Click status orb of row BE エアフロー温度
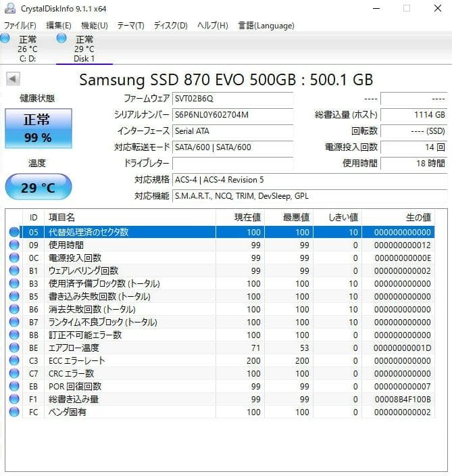The width and height of the screenshot is (452, 476). tap(14, 348)
